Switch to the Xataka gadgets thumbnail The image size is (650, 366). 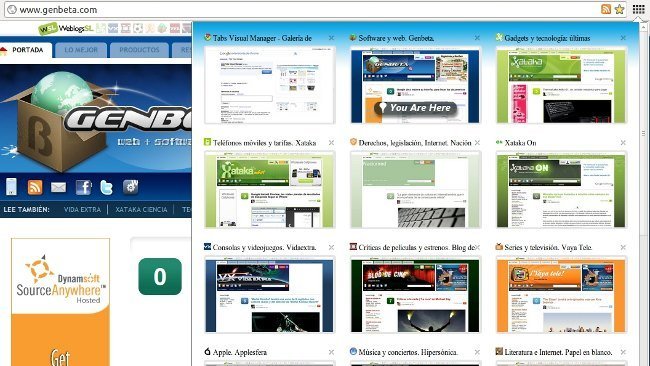point(561,85)
